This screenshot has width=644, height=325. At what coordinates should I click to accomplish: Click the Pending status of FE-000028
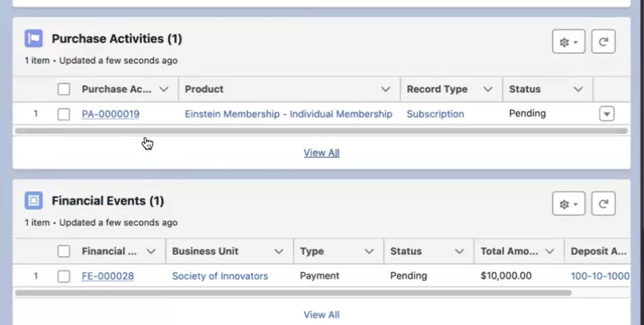pyautogui.click(x=408, y=276)
